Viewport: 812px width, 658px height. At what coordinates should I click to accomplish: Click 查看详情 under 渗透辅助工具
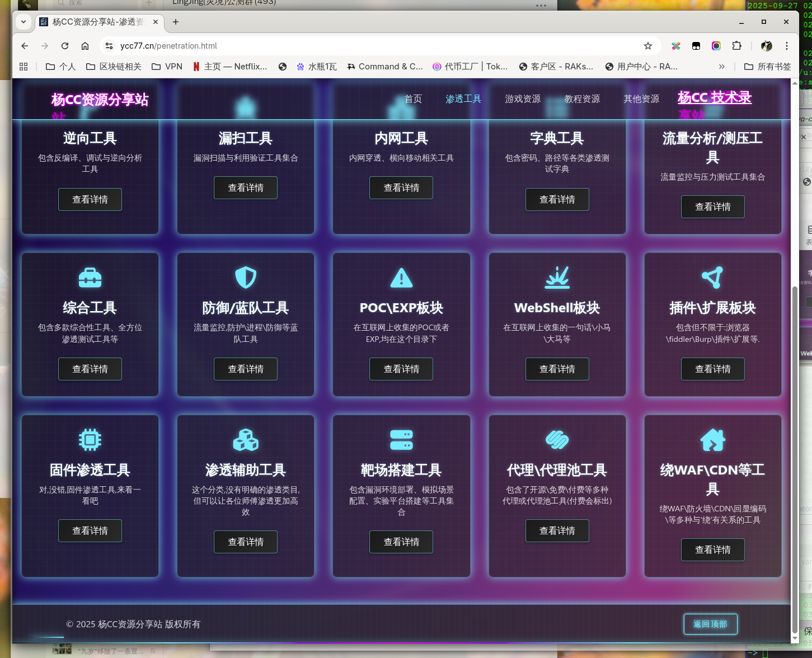tap(246, 542)
